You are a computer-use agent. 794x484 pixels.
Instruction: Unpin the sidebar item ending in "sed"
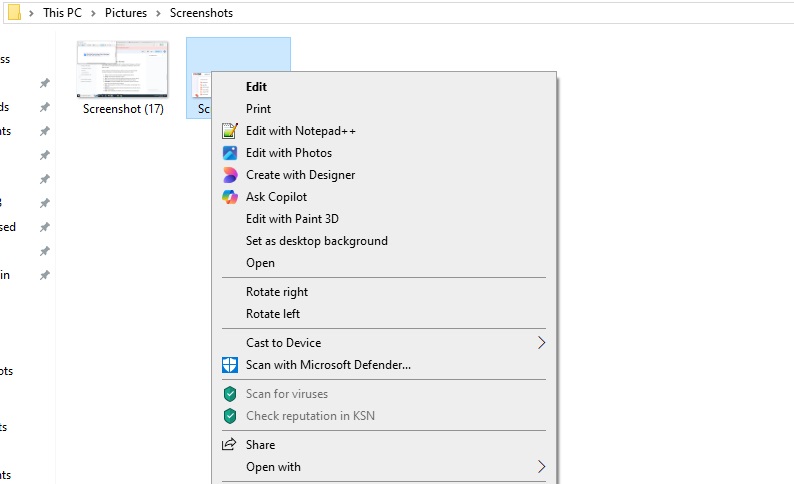[x=45, y=227]
